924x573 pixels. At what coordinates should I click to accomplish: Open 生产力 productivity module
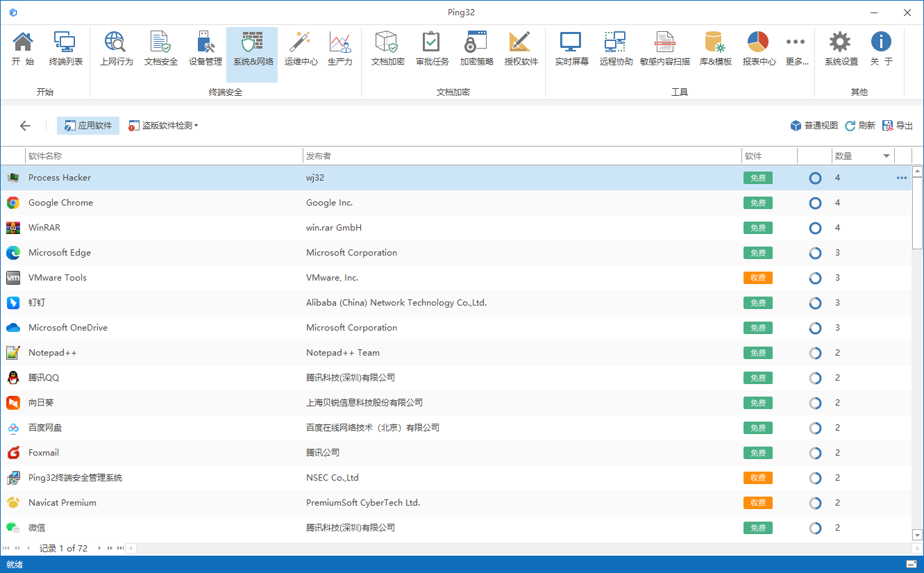pyautogui.click(x=339, y=49)
